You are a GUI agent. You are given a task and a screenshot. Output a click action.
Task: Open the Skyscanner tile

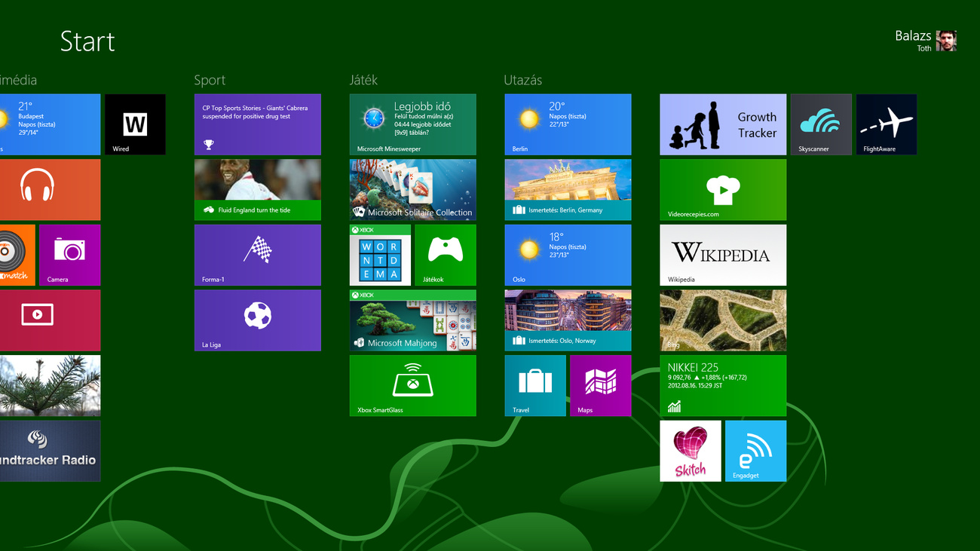(821, 124)
